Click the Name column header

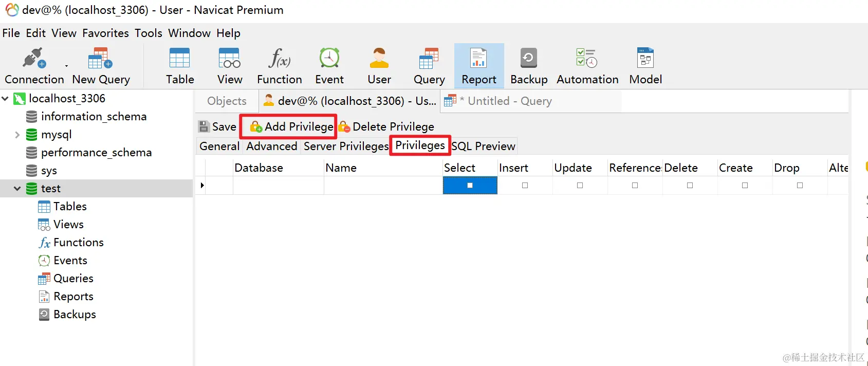click(x=383, y=168)
